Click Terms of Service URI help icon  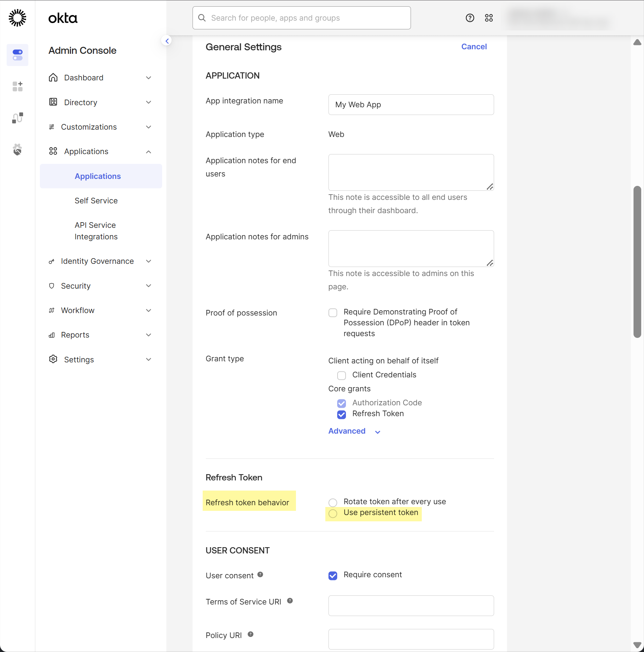290,601
